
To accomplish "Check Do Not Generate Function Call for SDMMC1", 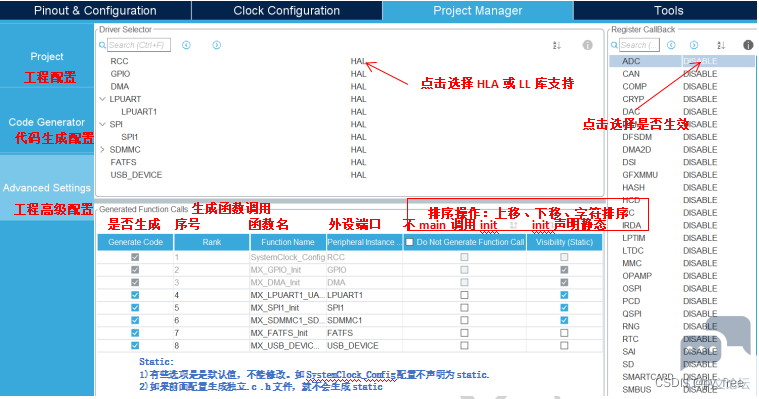I will tap(464, 320).
